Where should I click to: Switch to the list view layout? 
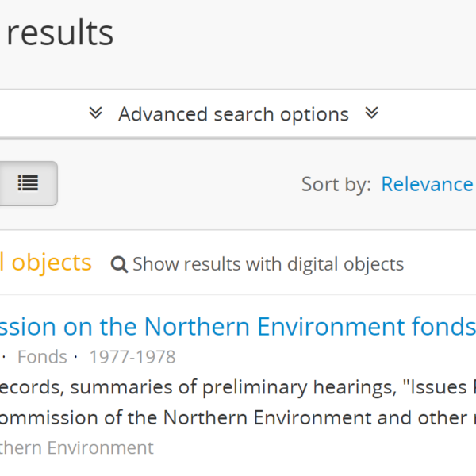28,183
